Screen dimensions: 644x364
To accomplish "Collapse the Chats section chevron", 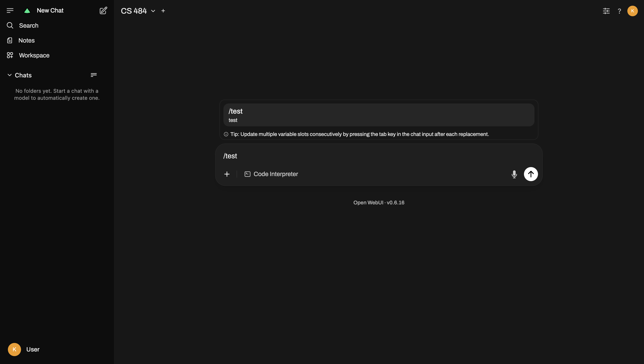I will pos(9,75).
